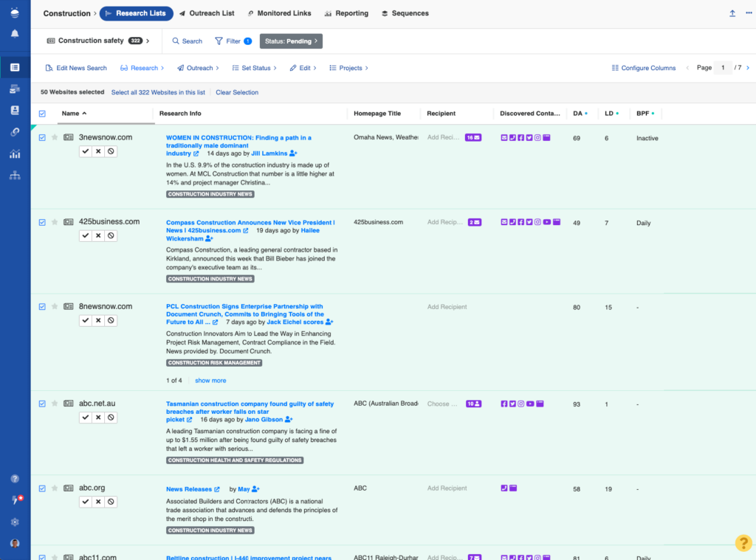Open the bar chart sidebar icon
Image resolution: width=756 pixels, height=560 pixels.
(15, 153)
